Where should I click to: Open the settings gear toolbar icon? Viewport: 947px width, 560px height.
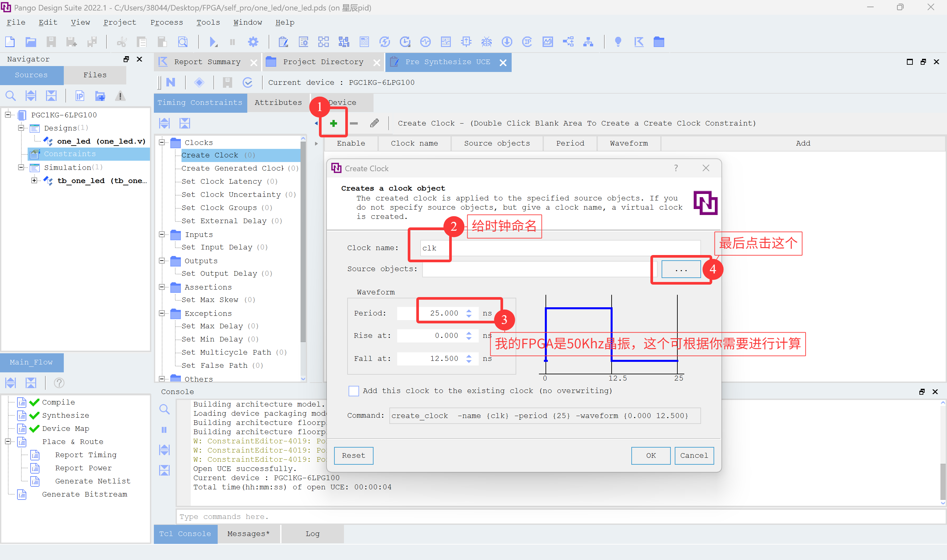coord(253,42)
